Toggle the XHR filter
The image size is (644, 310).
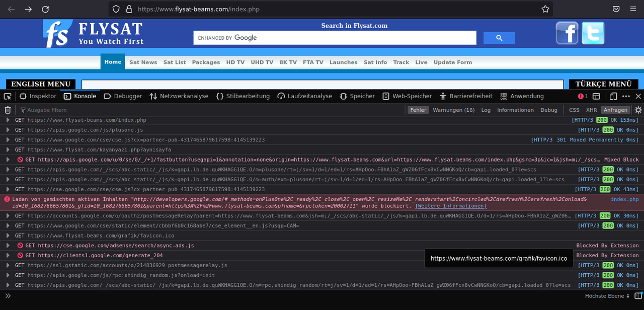click(x=591, y=110)
